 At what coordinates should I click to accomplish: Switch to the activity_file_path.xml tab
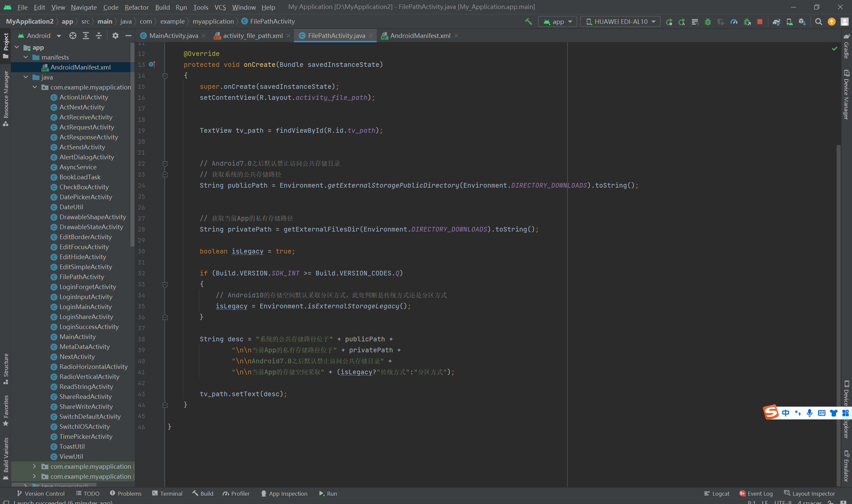click(x=252, y=36)
